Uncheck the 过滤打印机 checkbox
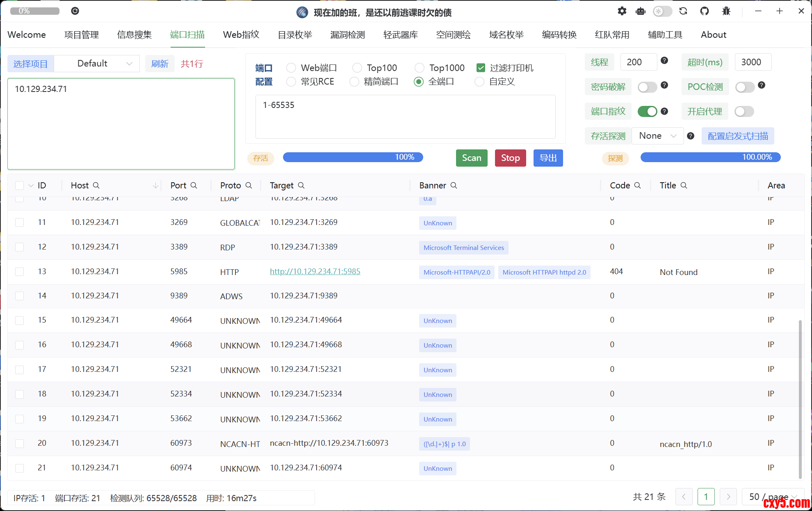This screenshot has width=812, height=511. click(481, 68)
